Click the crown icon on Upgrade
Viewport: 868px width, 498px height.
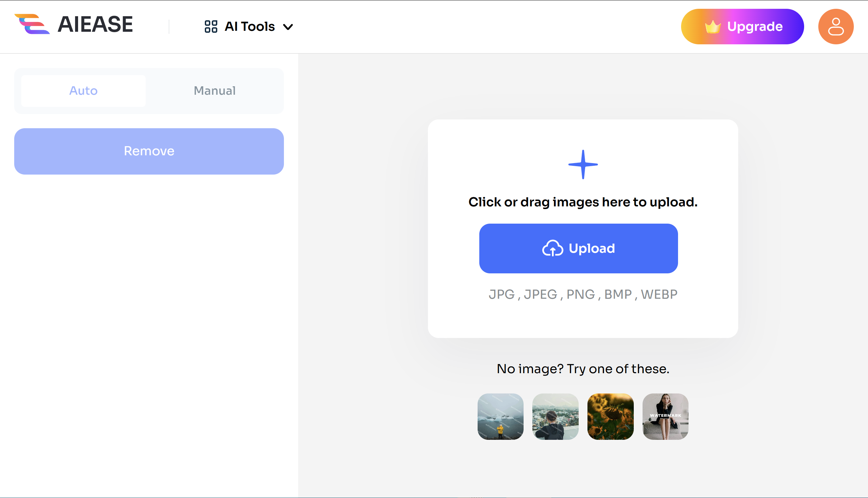click(x=713, y=27)
